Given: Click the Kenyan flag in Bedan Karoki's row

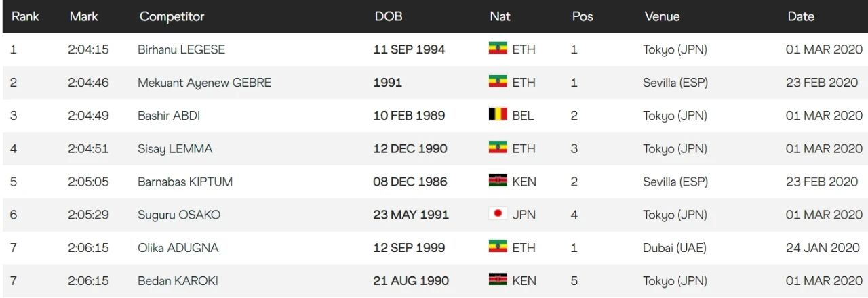Looking at the screenshot, I should point(498,280).
